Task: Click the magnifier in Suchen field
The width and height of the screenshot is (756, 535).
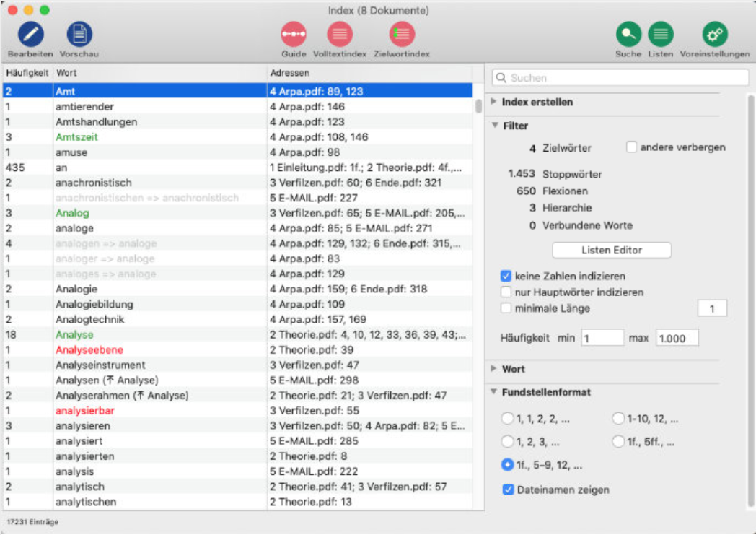Action: (501, 78)
